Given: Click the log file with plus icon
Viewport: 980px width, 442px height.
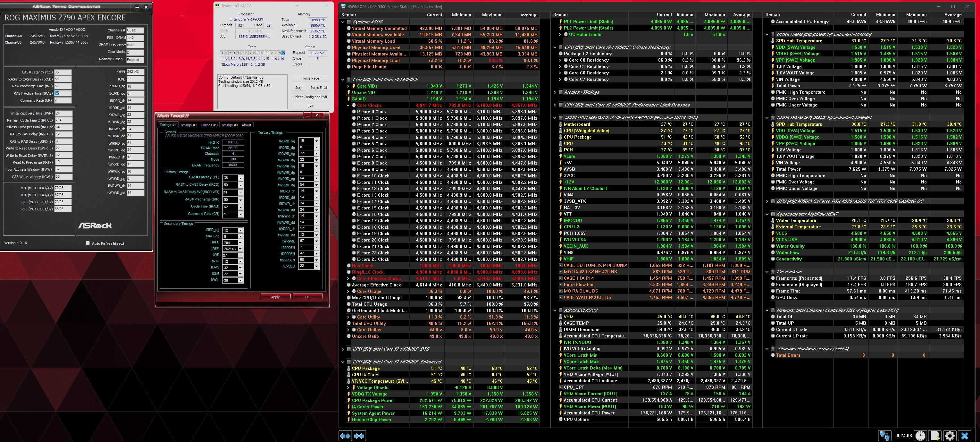Looking at the screenshot, I should pos(935,436).
